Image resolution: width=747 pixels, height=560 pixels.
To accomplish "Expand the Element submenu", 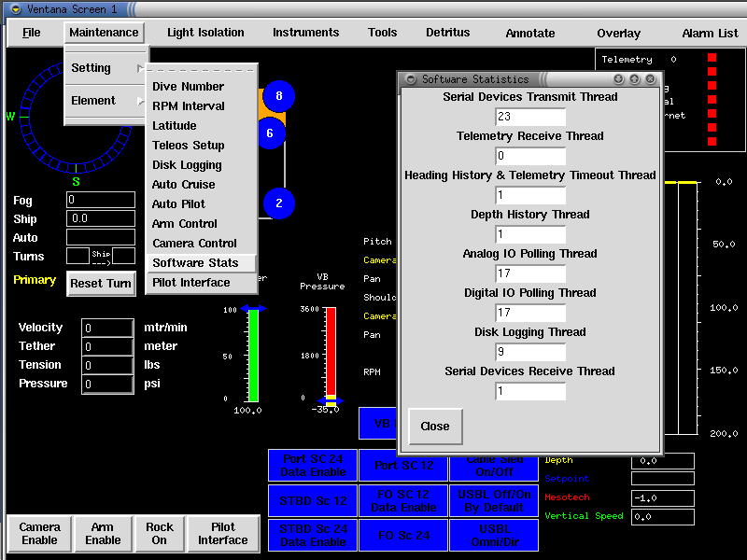I will (105, 101).
